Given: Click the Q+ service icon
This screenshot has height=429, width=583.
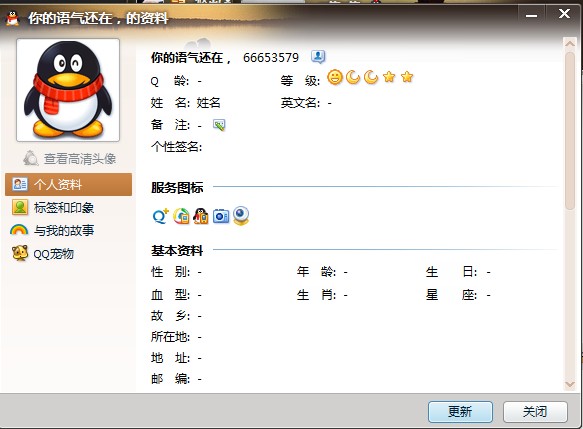Looking at the screenshot, I should [160, 216].
